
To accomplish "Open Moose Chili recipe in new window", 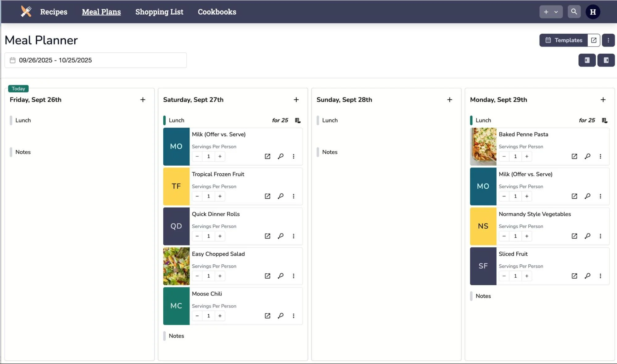I will [267, 316].
